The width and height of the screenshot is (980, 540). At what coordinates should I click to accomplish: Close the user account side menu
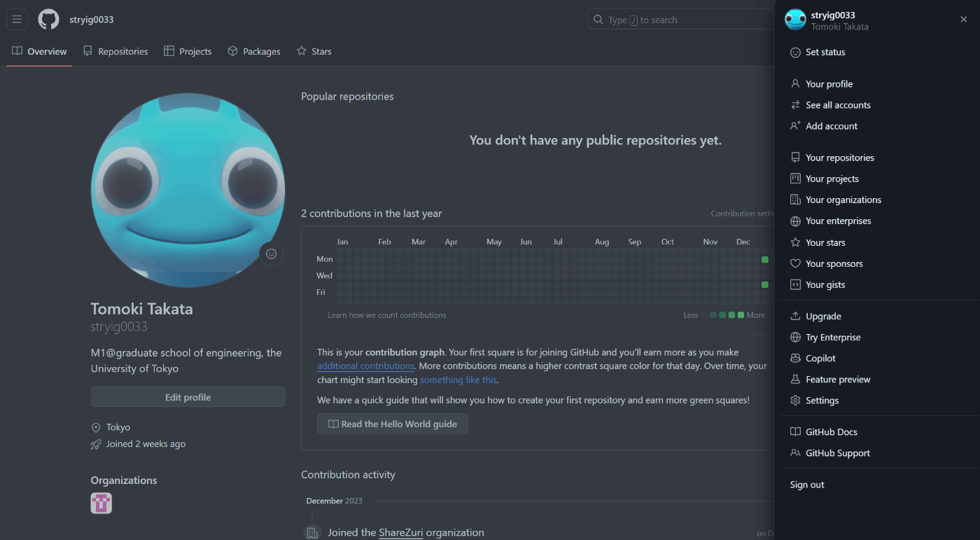click(x=964, y=20)
